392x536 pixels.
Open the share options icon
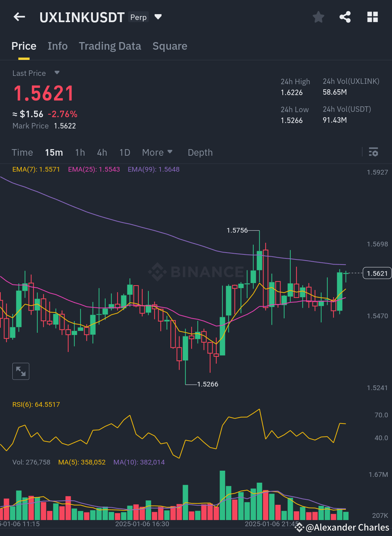tap(344, 17)
